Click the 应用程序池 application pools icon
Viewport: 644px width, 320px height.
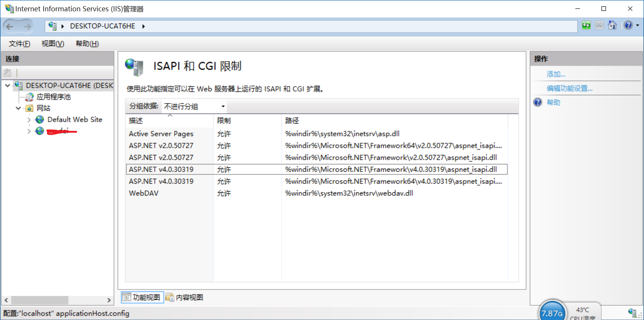pos(29,97)
